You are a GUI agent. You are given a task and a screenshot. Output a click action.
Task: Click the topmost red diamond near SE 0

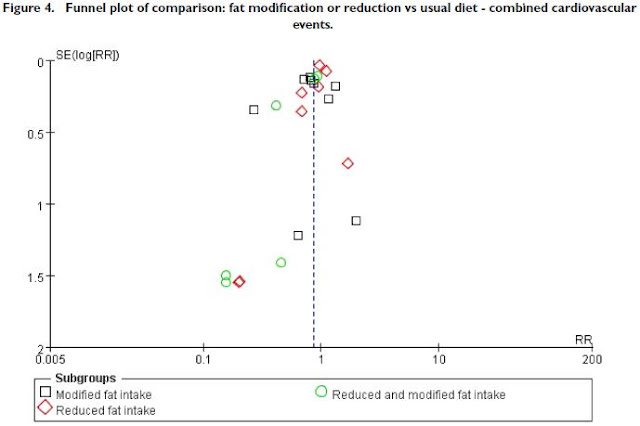[x=319, y=65]
